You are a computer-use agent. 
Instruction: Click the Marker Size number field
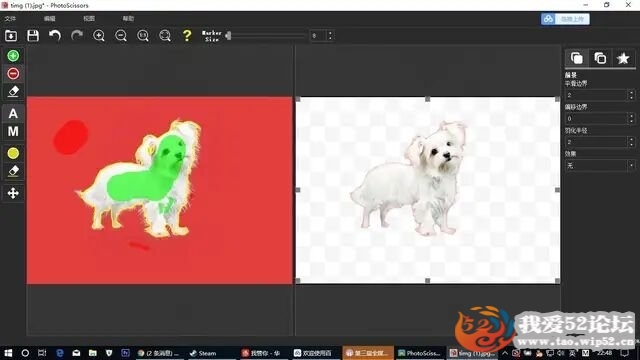[318, 36]
